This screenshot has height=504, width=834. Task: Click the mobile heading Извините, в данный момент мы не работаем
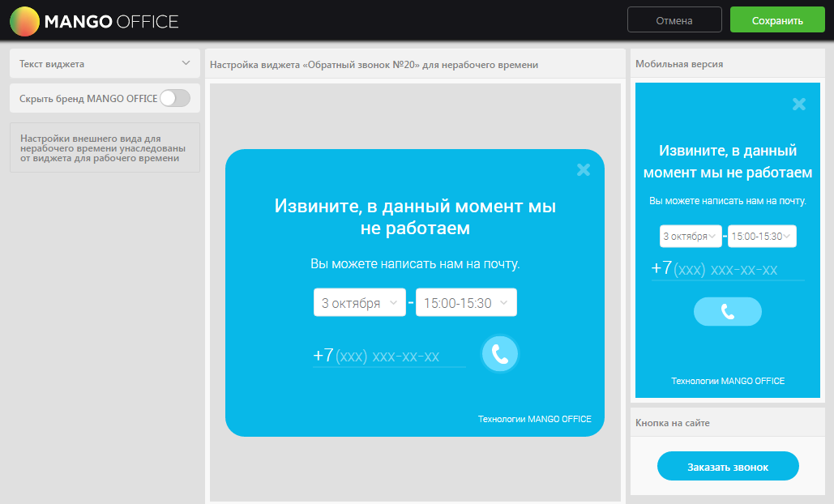click(x=728, y=161)
